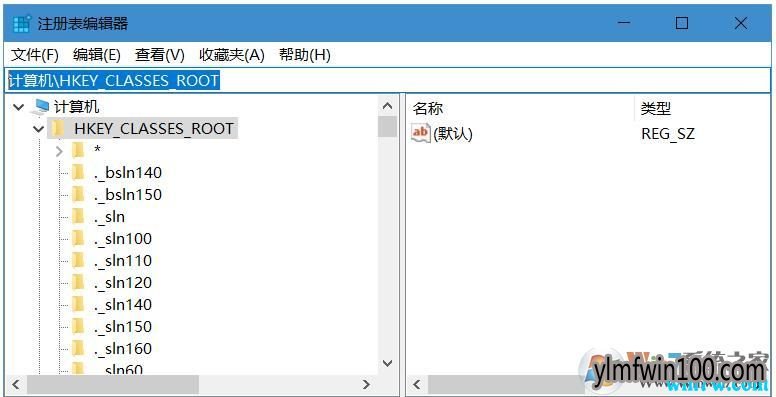The image size is (776, 397).
Task: Select the ._sln key
Action: pyautogui.click(x=109, y=216)
